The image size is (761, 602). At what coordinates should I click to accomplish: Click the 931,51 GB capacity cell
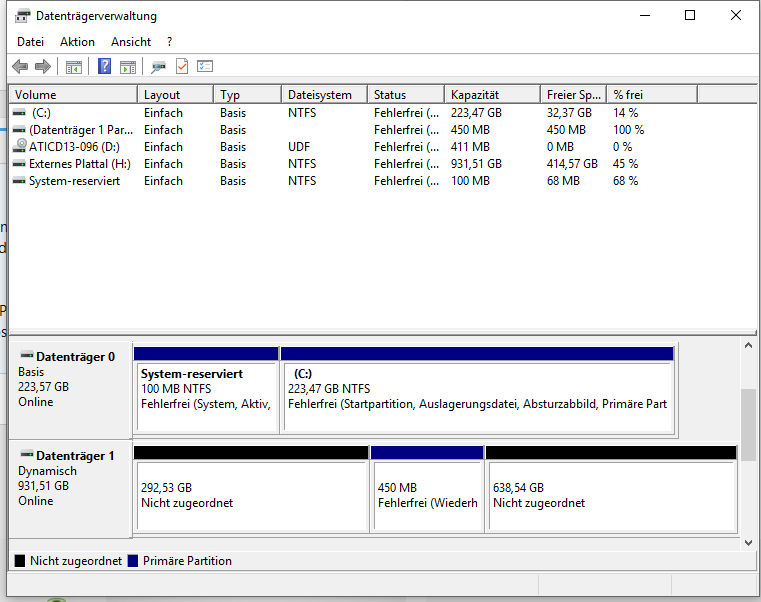pyautogui.click(x=476, y=164)
